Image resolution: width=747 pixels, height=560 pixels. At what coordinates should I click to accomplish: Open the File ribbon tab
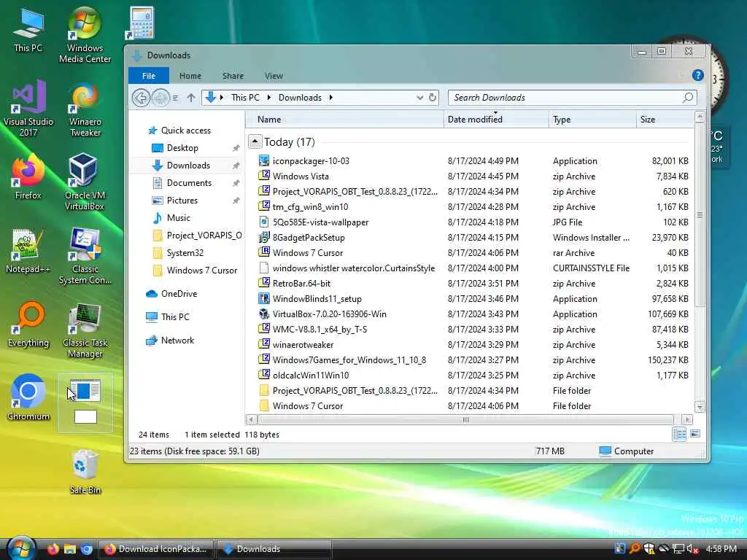pos(149,76)
